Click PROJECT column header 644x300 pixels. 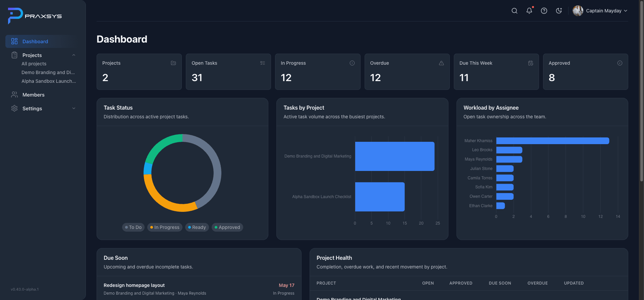pos(326,283)
